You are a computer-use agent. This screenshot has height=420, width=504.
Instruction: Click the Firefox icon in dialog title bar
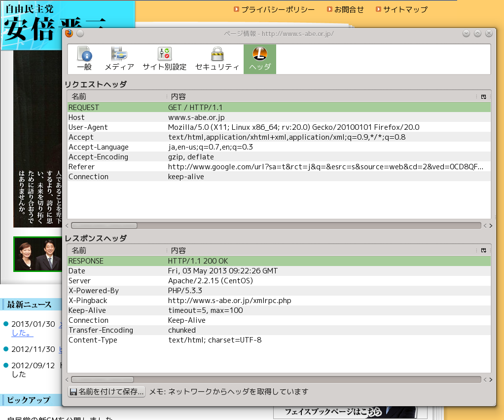[69, 34]
